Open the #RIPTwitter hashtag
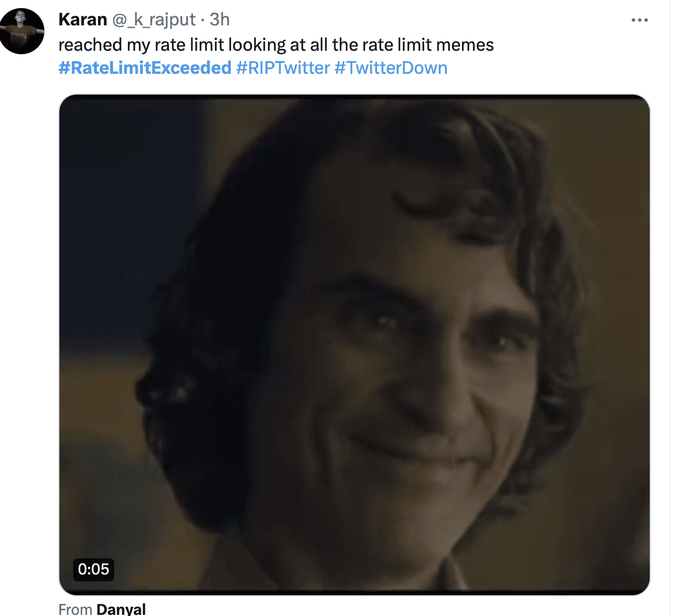678x616 pixels. click(283, 68)
